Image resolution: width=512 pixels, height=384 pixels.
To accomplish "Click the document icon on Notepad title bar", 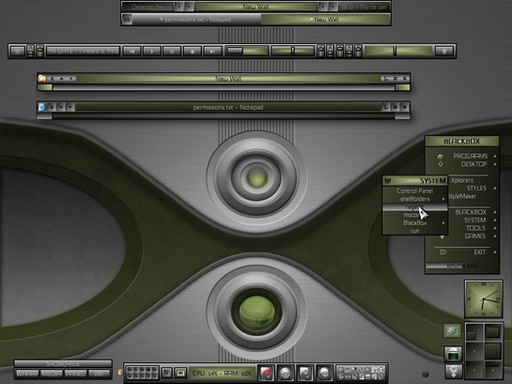I will (x=42, y=107).
